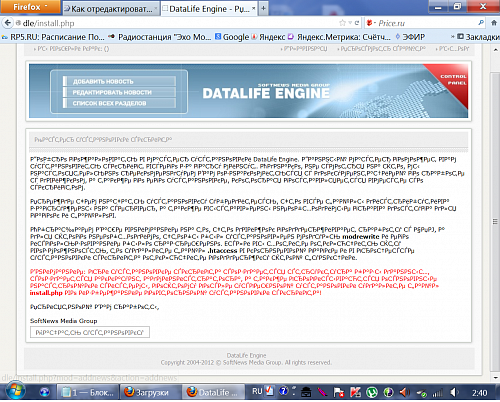Open the Закладки bookmarks menu
500x402 pixels.
[479, 37]
